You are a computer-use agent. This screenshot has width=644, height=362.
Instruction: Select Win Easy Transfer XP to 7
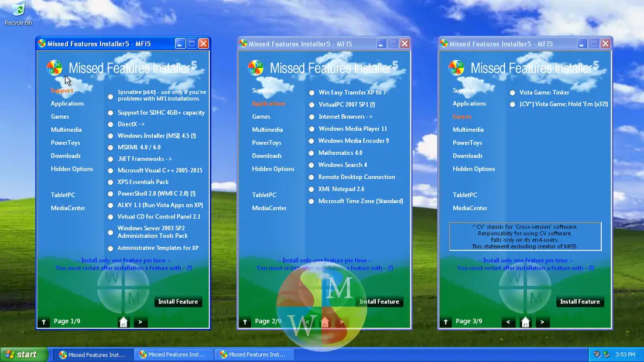tap(311, 93)
